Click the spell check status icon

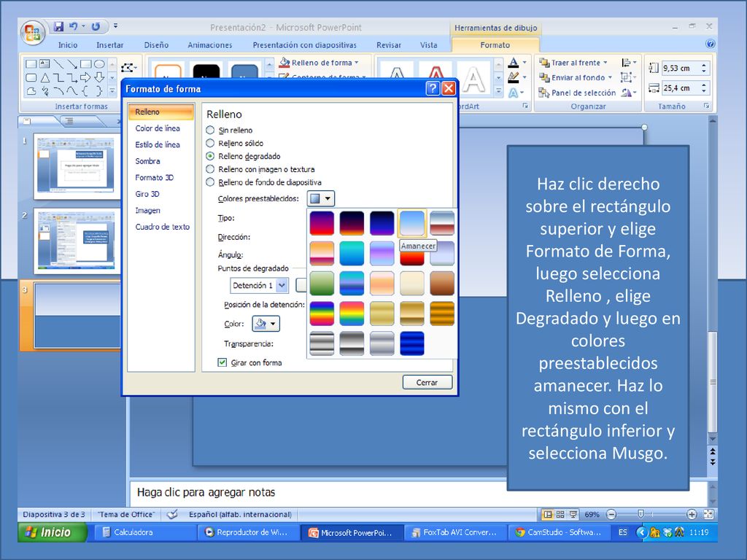click(x=172, y=514)
